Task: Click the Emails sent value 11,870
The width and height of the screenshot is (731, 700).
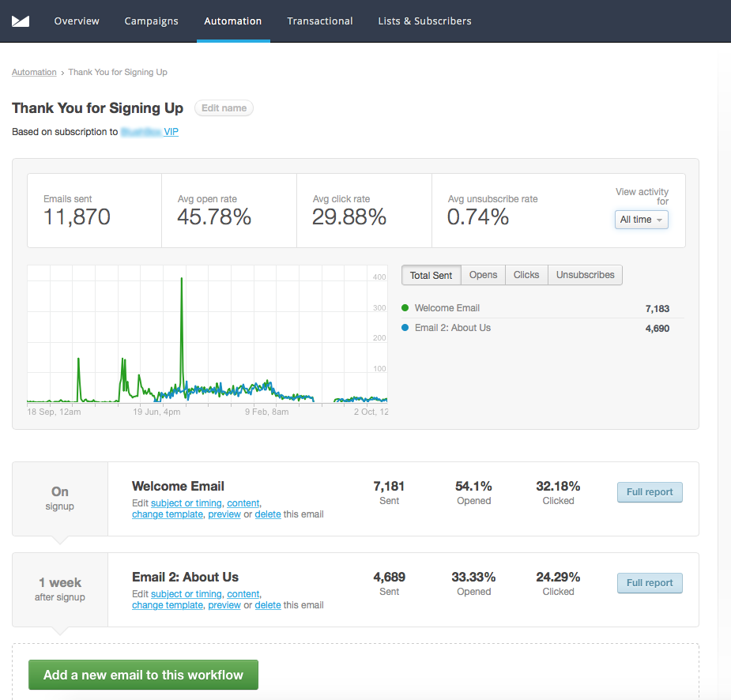Action: click(x=77, y=217)
